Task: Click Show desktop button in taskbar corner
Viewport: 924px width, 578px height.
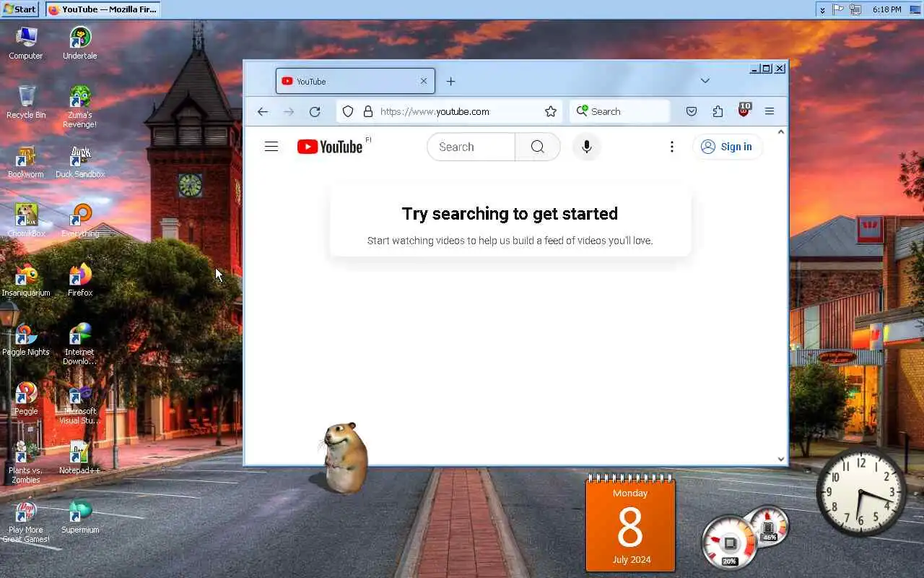Action: tap(915, 9)
